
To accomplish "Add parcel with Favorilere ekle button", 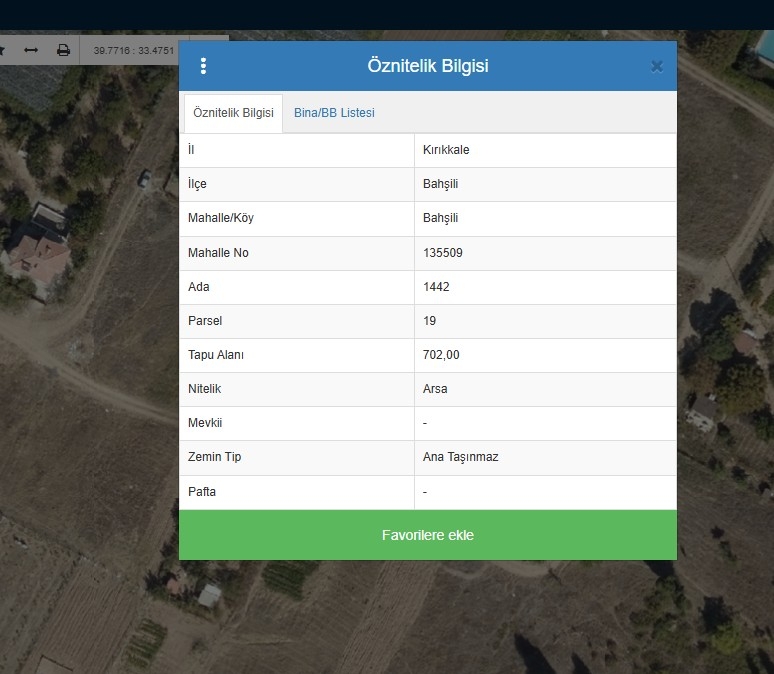I will [428, 535].
